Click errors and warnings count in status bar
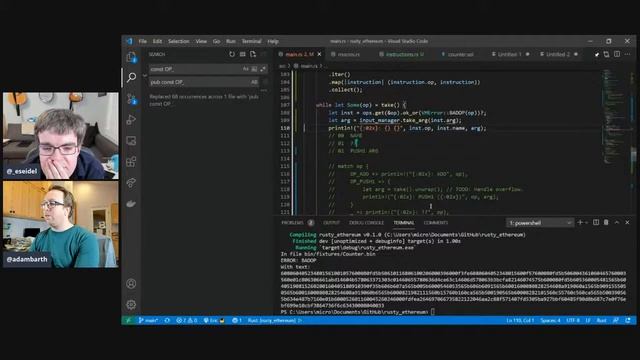This screenshot has width=640, height=360. coord(187,320)
